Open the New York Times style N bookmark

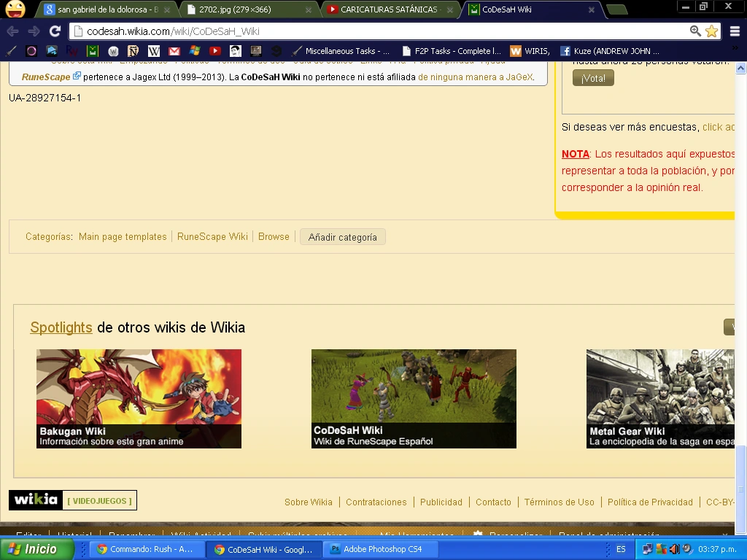tap(133, 51)
